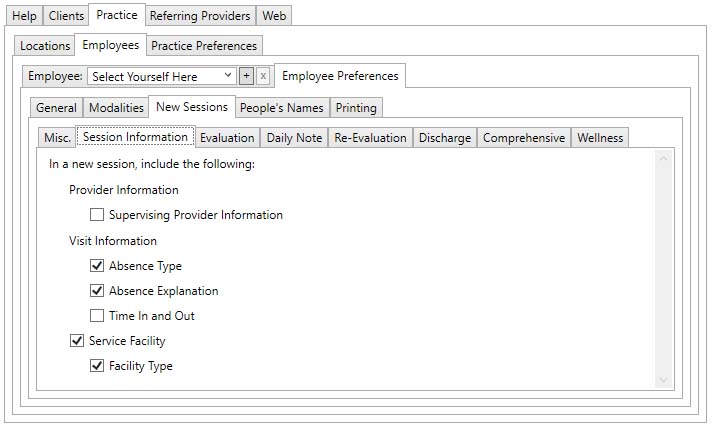Viewport: 711px width, 426px height.
Task: Switch to the Clients tab
Action: (66, 16)
